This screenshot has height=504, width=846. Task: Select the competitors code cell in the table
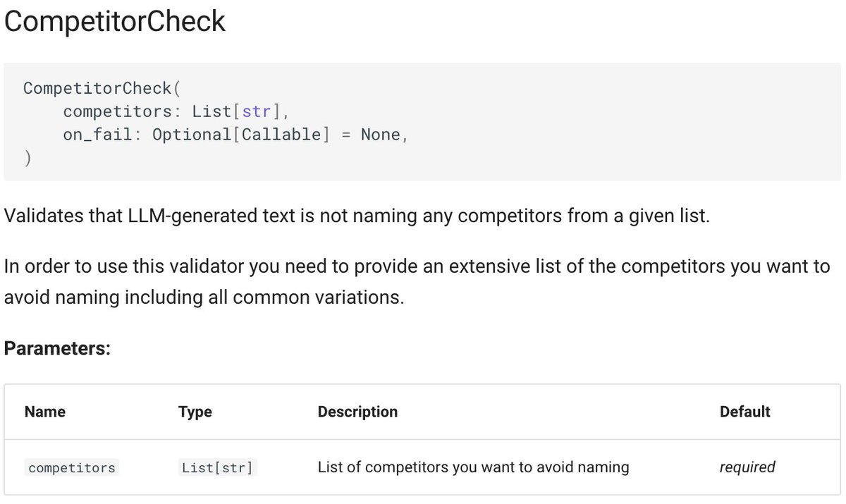pos(72,467)
